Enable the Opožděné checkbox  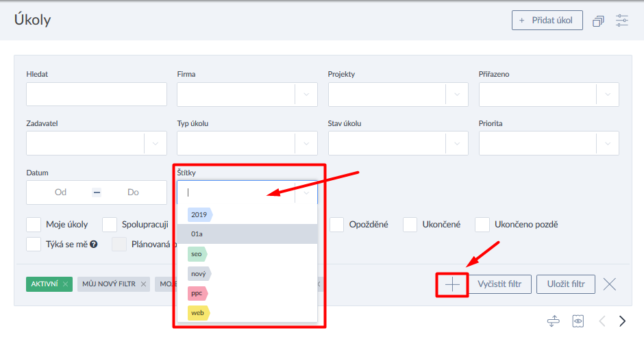[337, 225]
